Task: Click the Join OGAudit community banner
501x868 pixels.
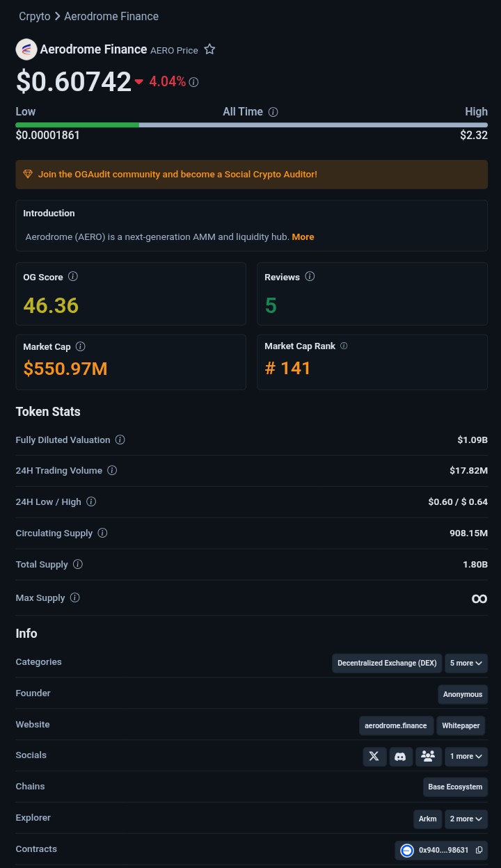Action: (251, 175)
